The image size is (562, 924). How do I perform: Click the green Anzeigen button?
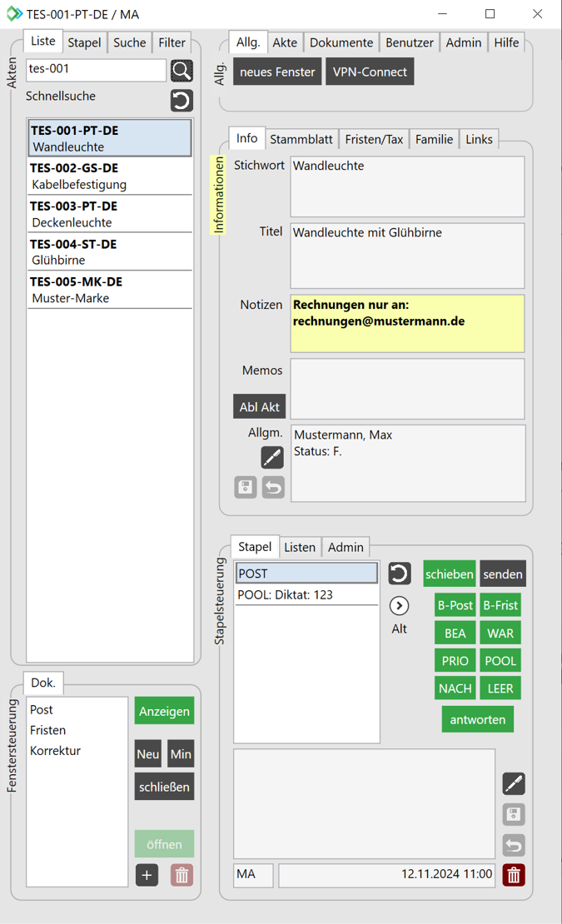pos(164,712)
